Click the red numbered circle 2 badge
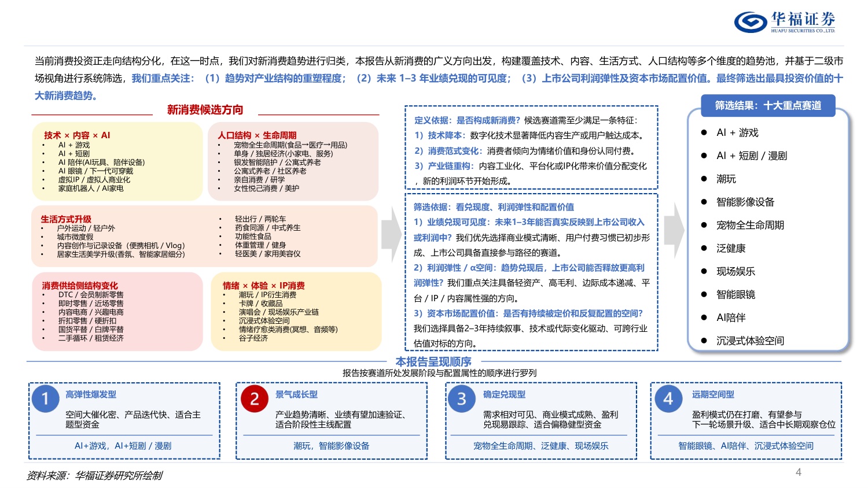This screenshot has height=488, width=868. coord(254,398)
